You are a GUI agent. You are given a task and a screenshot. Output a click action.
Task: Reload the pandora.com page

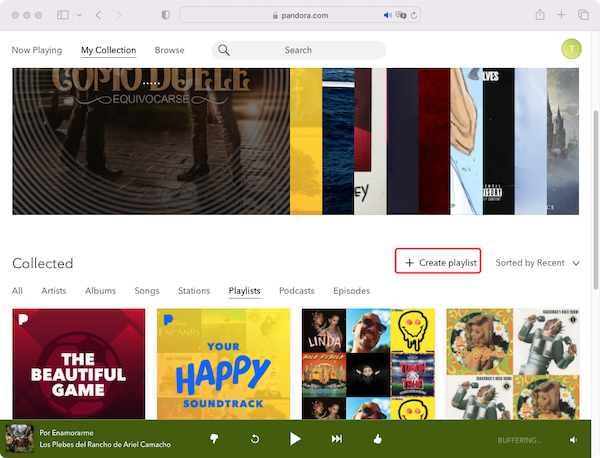tap(414, 15)
